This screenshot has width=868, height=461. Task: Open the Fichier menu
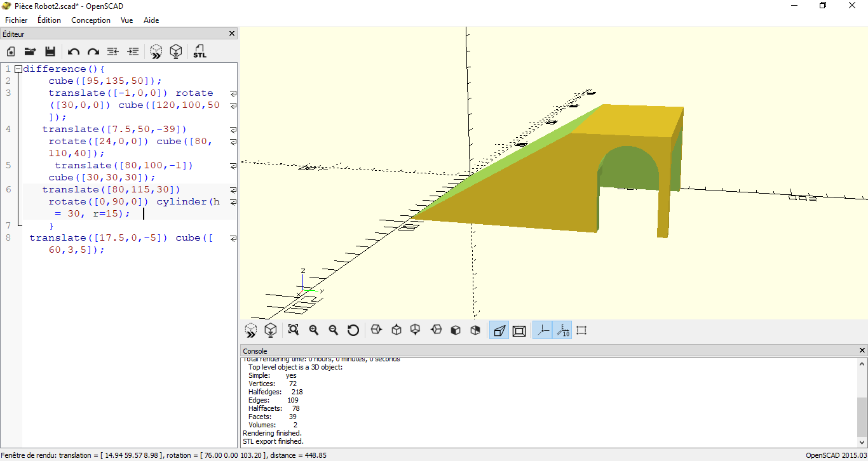click(17, 20)
